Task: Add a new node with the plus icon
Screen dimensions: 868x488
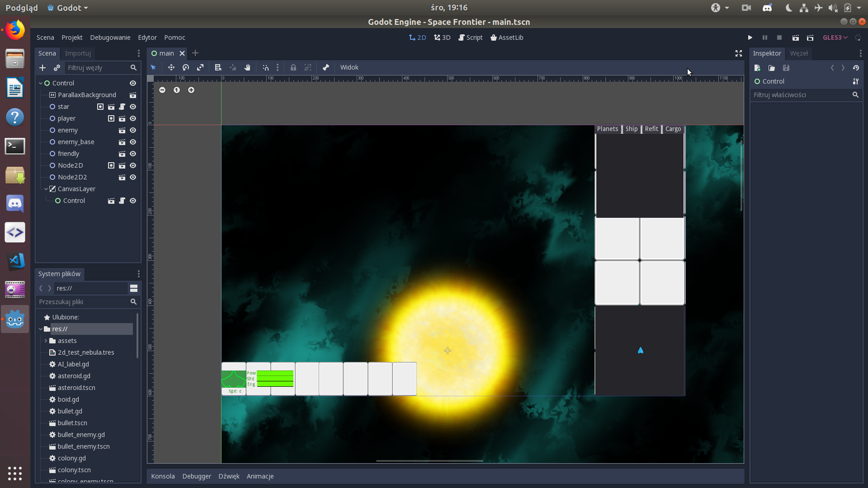Action: 42,68
